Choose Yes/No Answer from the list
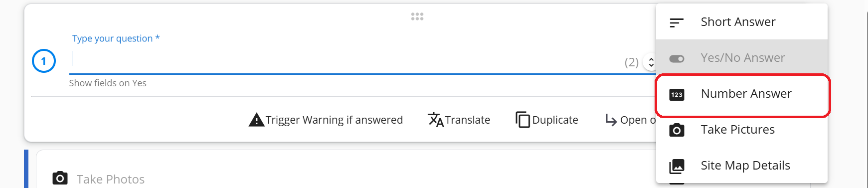 coord(741,58)
